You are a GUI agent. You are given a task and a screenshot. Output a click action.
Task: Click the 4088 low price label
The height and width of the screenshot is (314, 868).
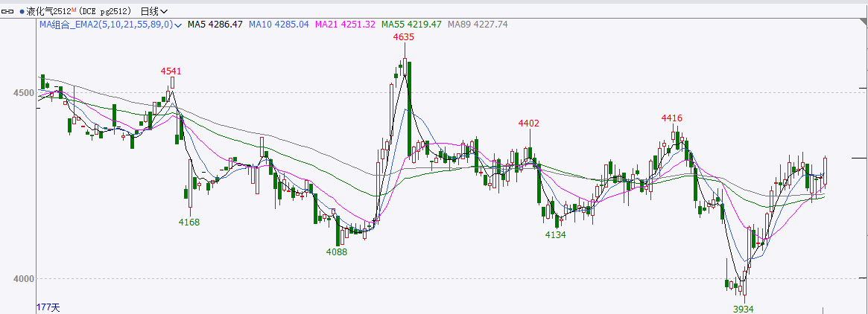[x=337, y=251]
